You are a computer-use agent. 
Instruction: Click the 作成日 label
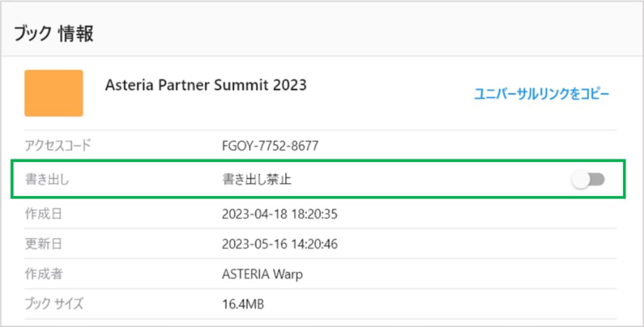tap(43, 214)
